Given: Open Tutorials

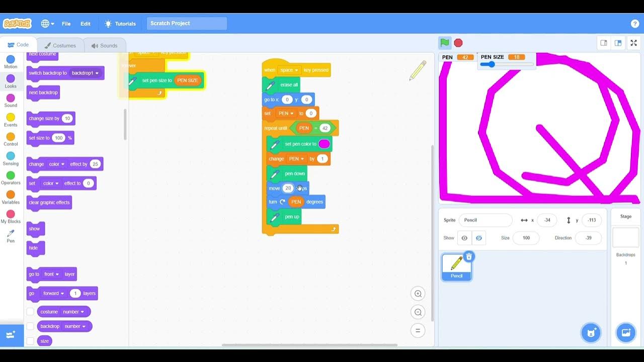Looking at the screenshot, I should tap(120, 24).
